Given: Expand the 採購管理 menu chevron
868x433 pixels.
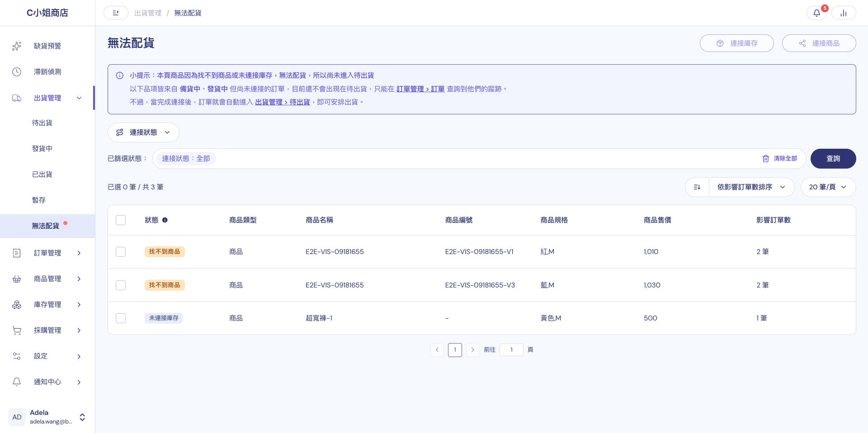Looking at the screenshot, I should pyautogui.click(x=79, y=330).
